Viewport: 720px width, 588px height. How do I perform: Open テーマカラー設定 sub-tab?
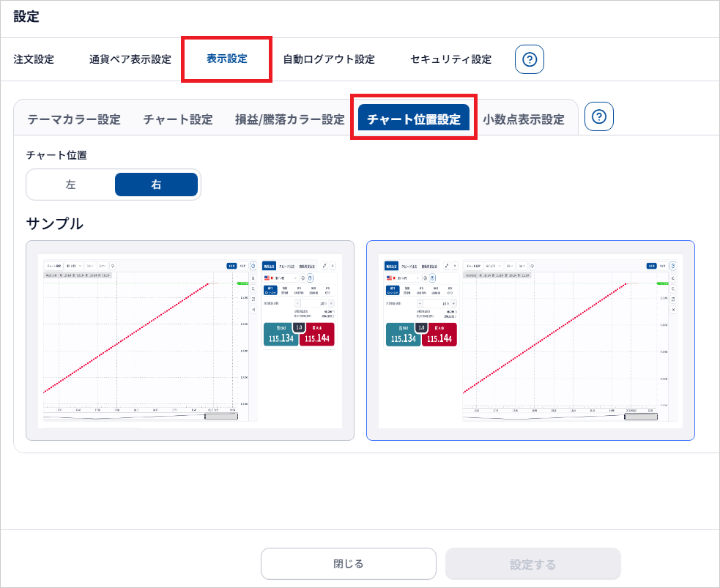[x=74, y=119]
